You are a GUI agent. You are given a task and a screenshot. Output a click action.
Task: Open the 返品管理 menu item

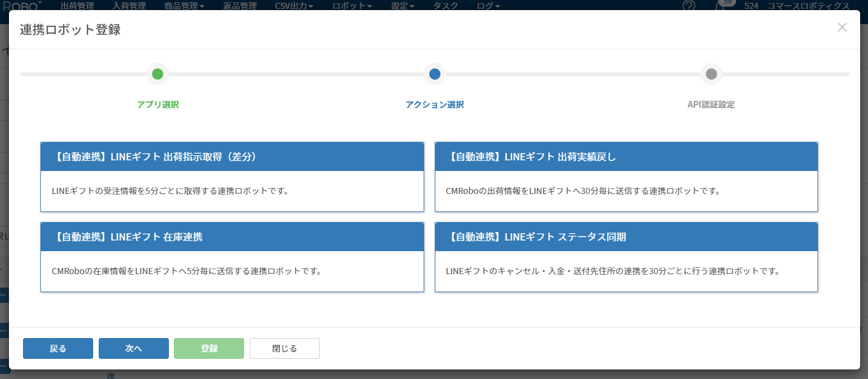(x=240, y=6)
